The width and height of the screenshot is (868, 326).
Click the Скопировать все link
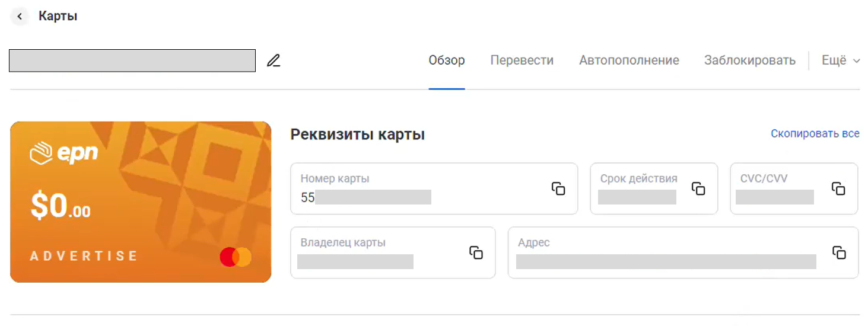(815, 134)
